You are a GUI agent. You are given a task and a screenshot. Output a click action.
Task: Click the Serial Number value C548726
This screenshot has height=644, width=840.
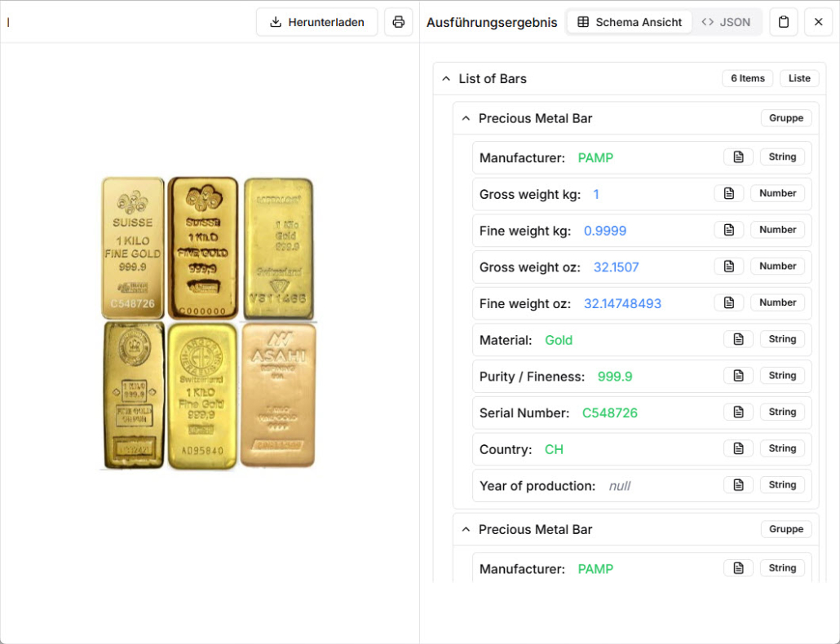[609, 412]
